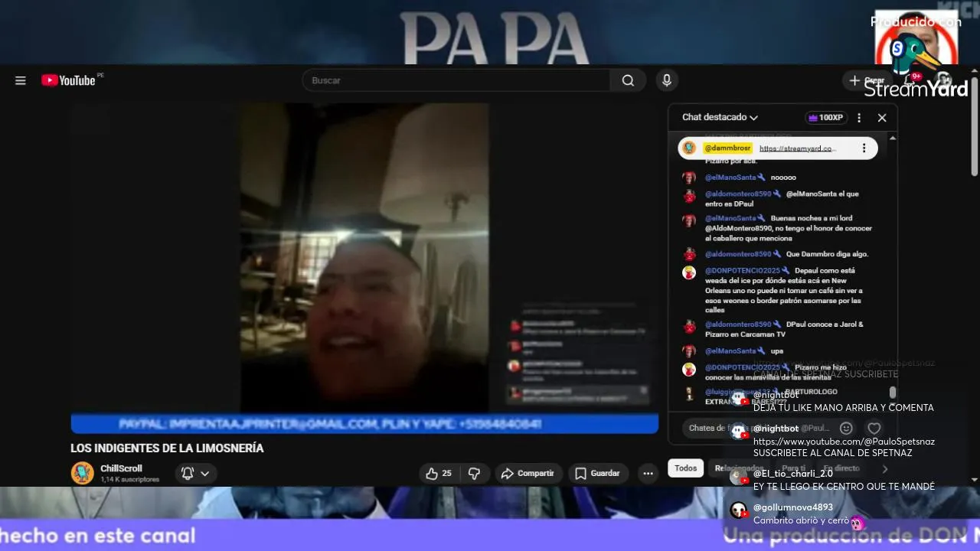Click the chat scroll up arrow
This screenshot has width=980, height=551.
[x=893, y=139]
